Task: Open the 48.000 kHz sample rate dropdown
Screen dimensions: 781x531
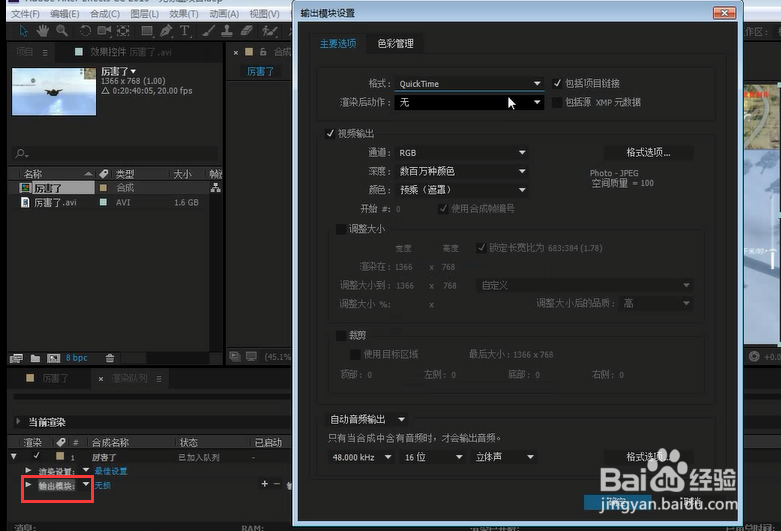Action: [x=361, y=457]
